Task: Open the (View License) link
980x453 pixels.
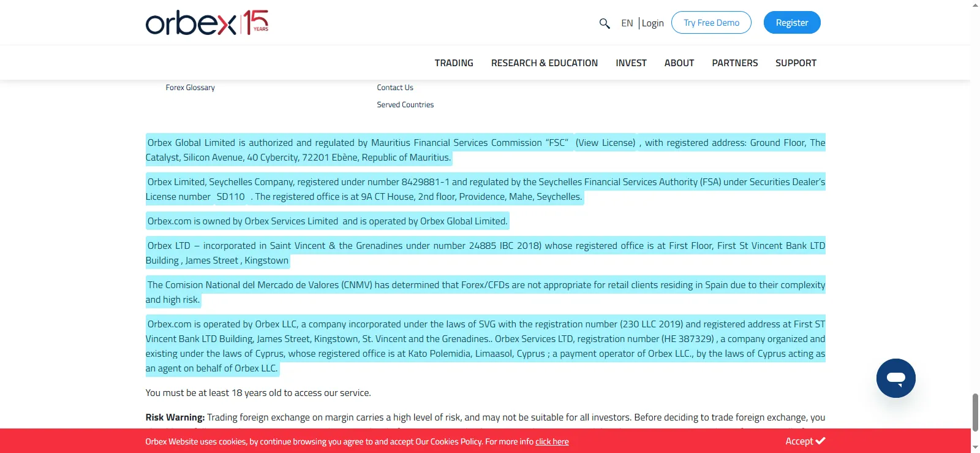Action: [x=606, y=143]
